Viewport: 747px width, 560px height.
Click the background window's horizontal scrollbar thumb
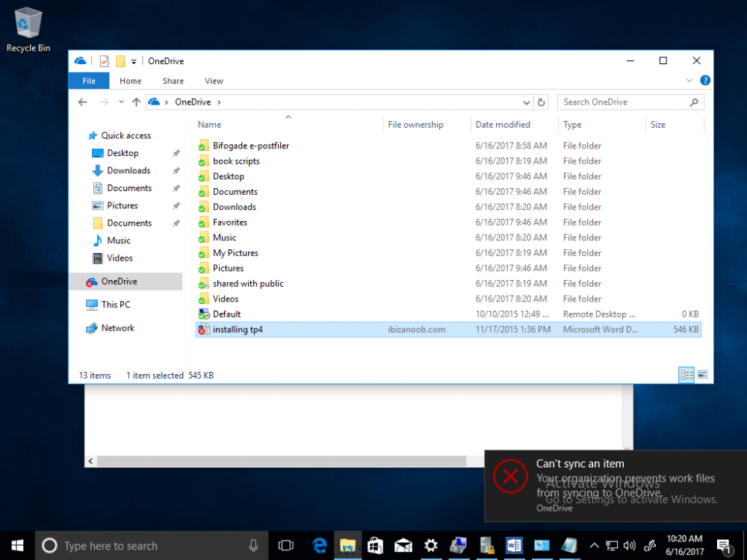point(281,461)
